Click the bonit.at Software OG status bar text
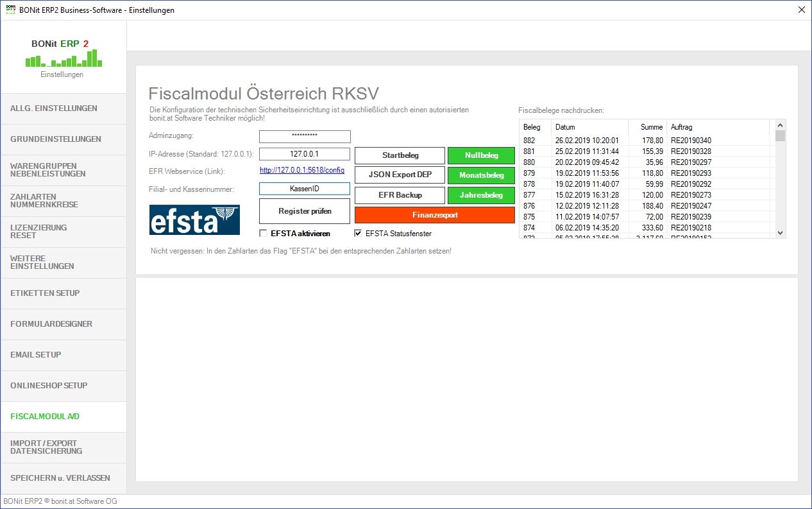This screenshot has width=812, height=509. click(60, 501)
